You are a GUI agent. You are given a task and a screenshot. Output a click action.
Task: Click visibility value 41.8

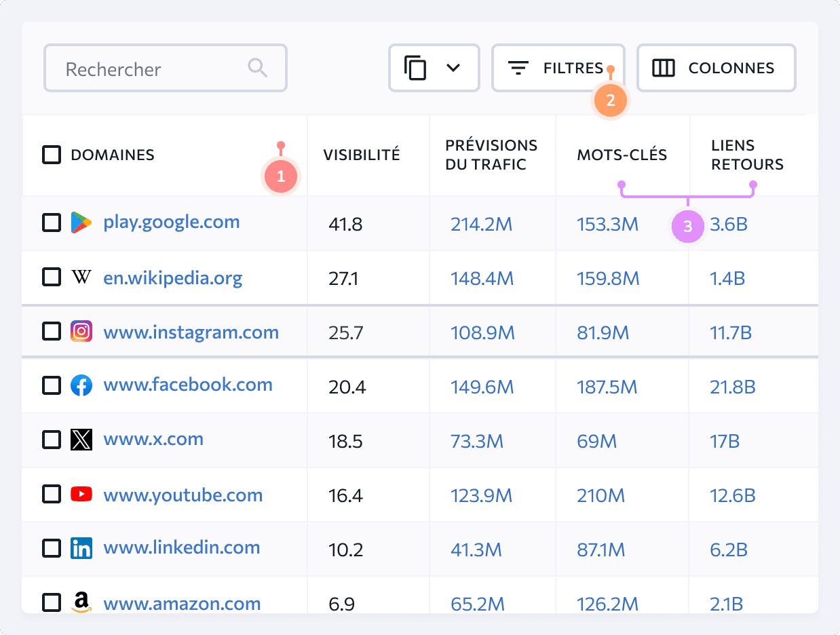coord(345,224)
